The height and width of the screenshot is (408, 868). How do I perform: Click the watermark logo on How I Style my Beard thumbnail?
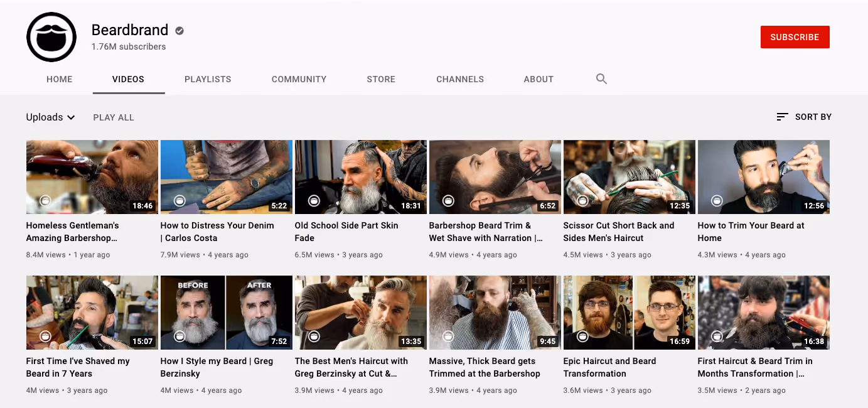(x=179, y=336)
